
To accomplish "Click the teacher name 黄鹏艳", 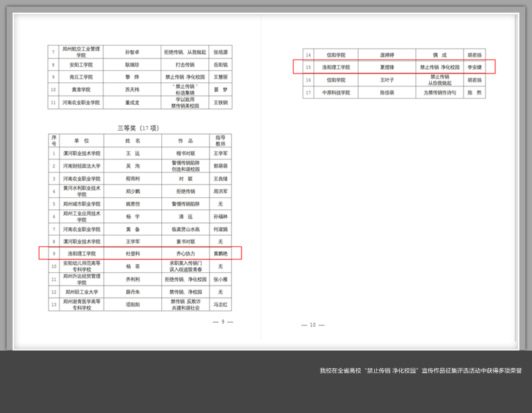I will (220, 254).
